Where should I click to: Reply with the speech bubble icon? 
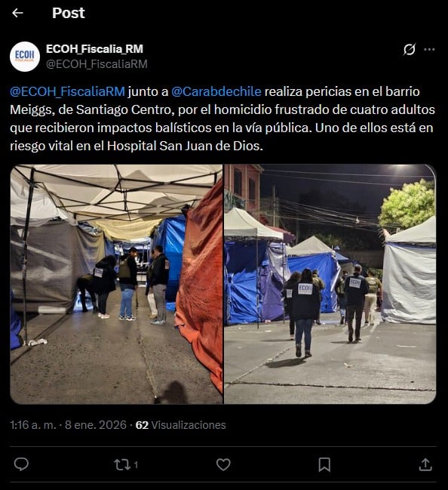coord(21,464)
